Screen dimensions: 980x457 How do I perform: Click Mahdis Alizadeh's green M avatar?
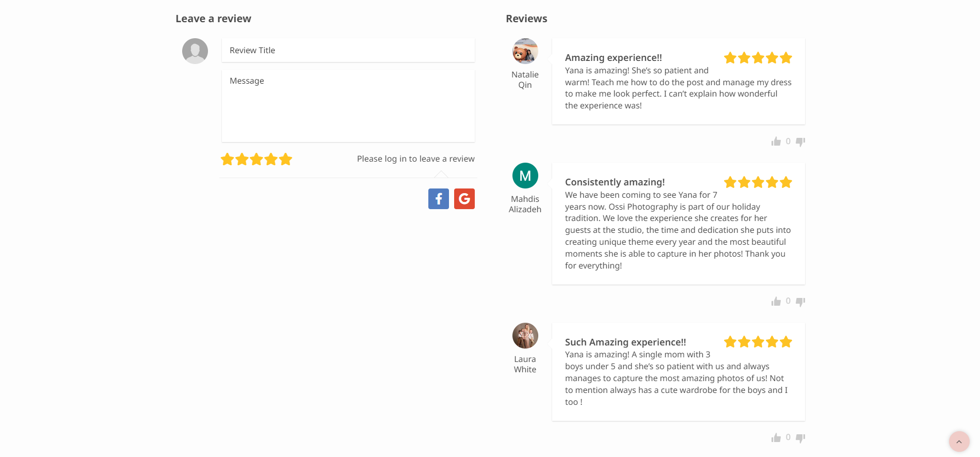tap(525, 176)
